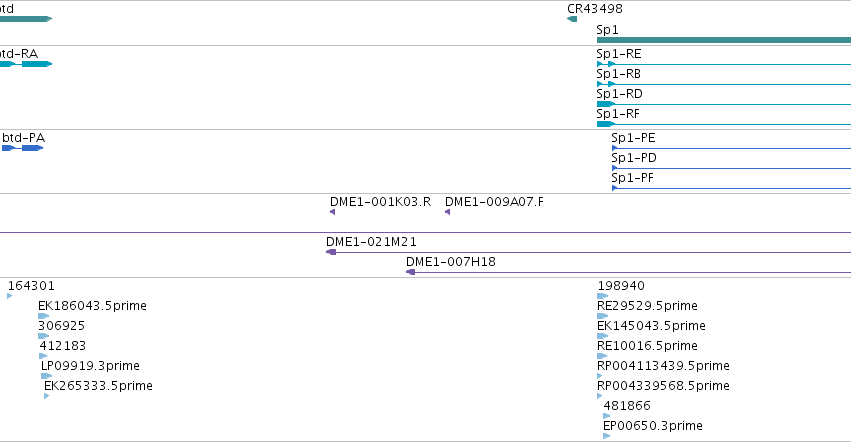Select the EK145043.5prime arrow glyph
Image resolution: width=851 pixels, height=442 pixels.
(x=602, y=336)
